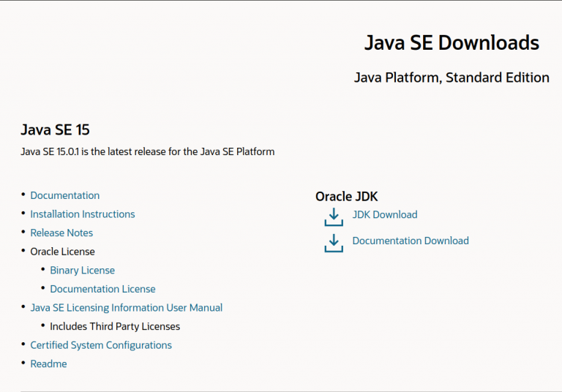Click the download icon beside Documentation Download

333,243
